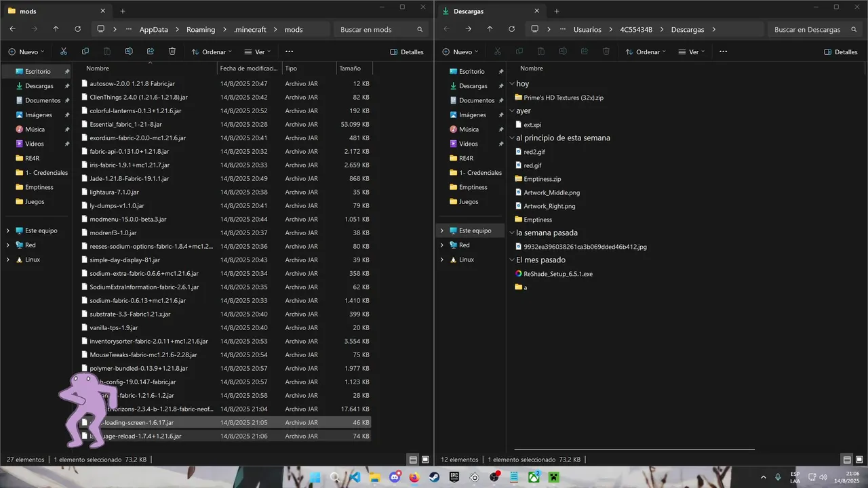
Task: Open Firefox from the taskbar
Action: pyautogui.click(x=414, y=477)
